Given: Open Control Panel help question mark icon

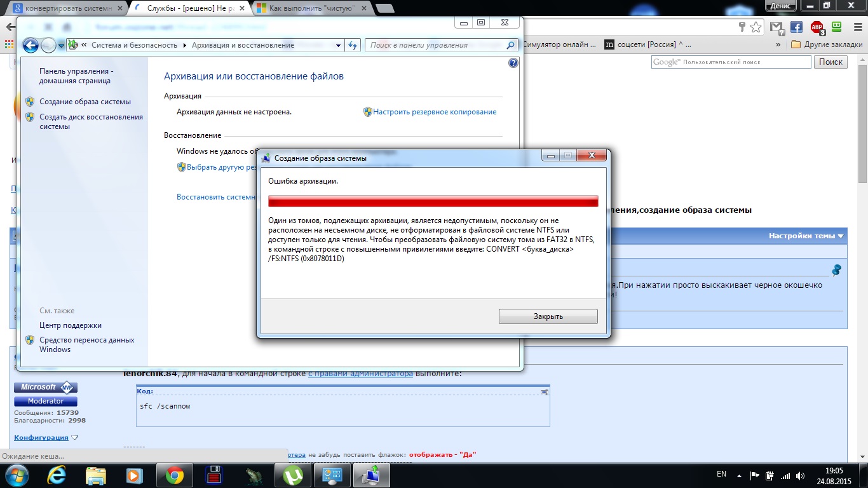Looking at the screenshot, I should tap(513, 63).
